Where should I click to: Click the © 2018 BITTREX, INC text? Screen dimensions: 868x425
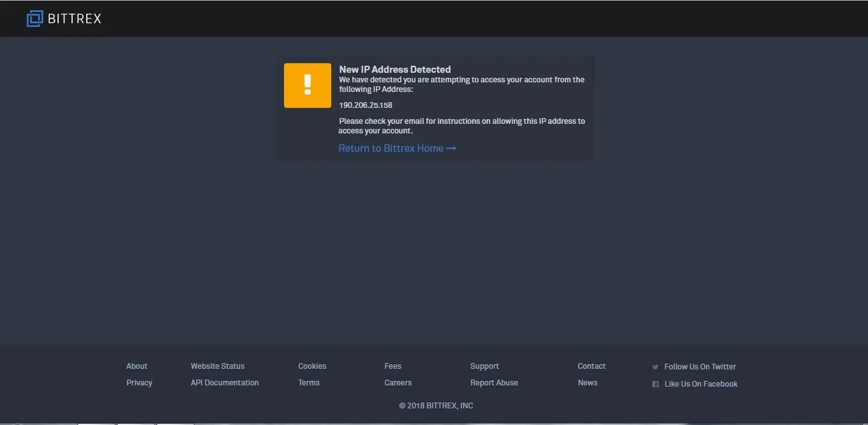436,405
